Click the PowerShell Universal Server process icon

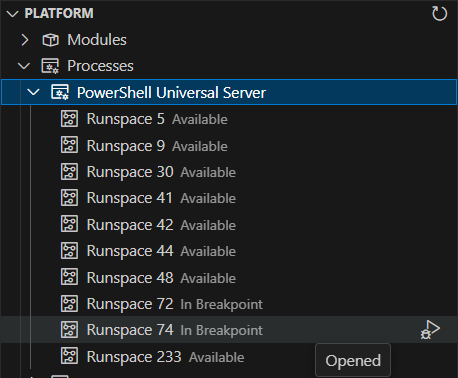[60, 92]
